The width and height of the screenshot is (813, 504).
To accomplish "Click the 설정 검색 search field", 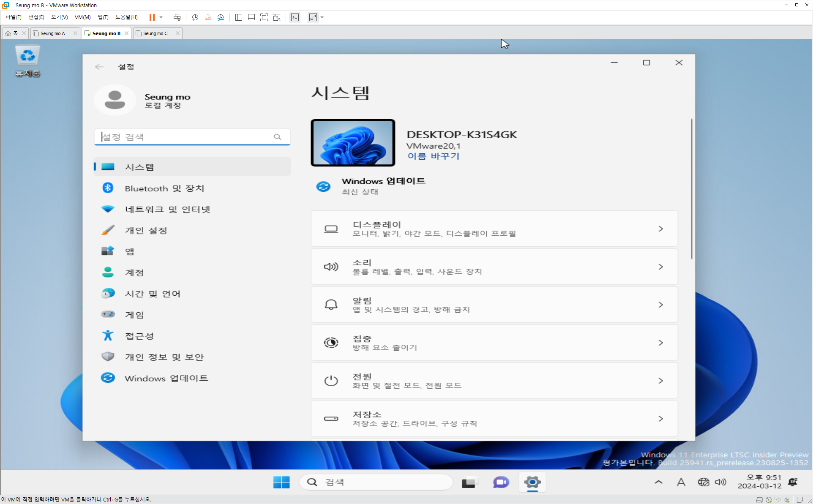I will pos(186,137).
